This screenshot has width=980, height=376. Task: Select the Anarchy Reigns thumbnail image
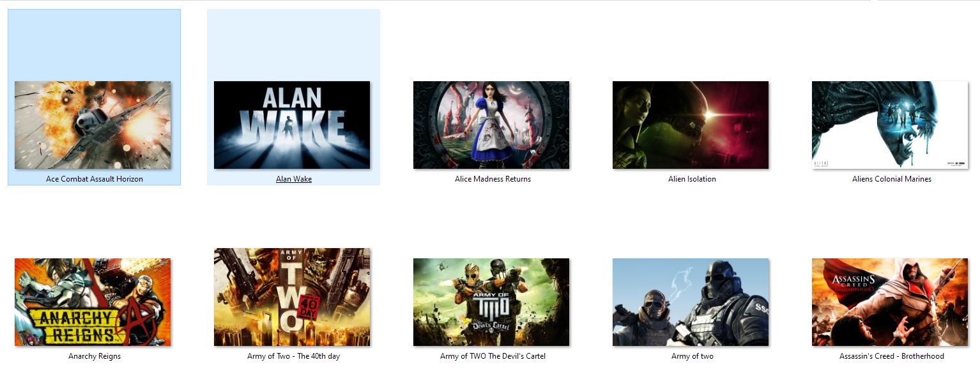coord(93,302)
